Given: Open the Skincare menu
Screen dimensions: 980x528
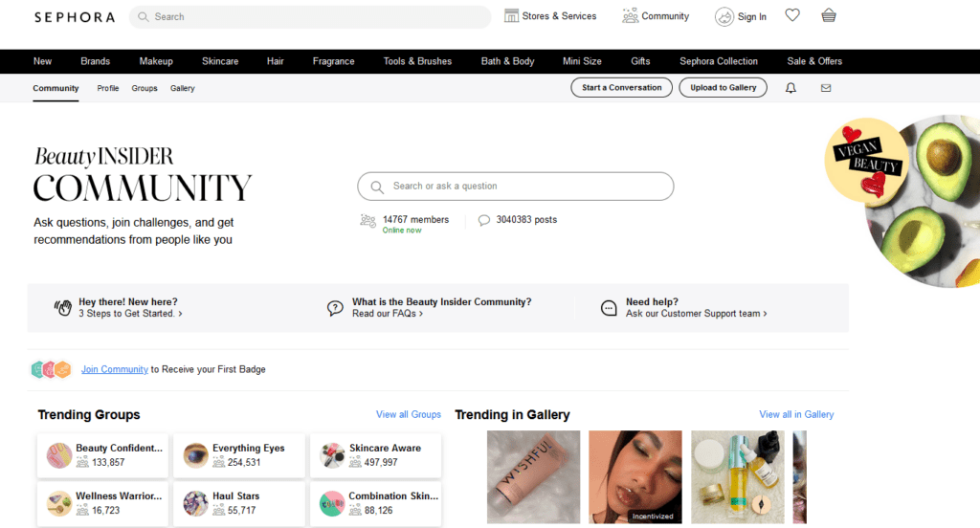Looking at the screenshot, I should point(220,61).
